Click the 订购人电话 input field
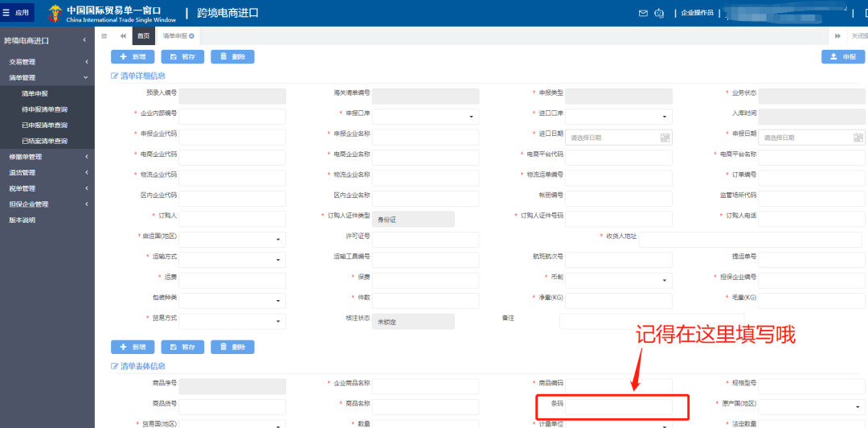 pos(812,219)
